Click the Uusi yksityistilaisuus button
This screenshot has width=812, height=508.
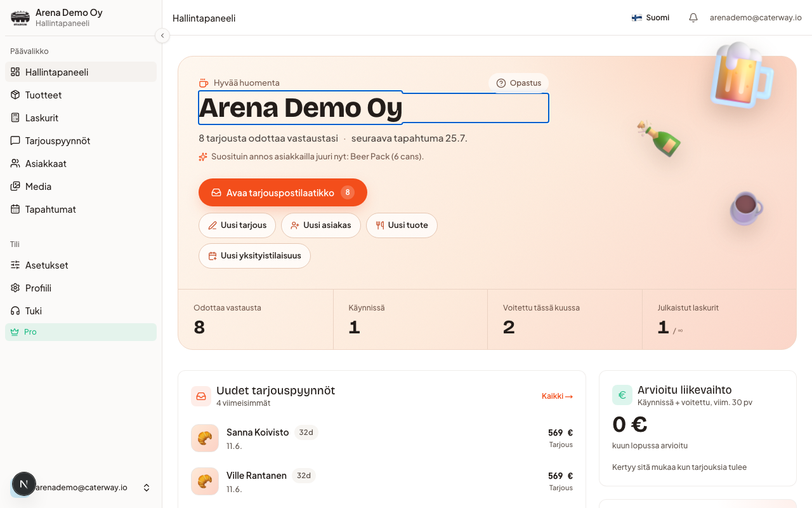coord(254,256)
